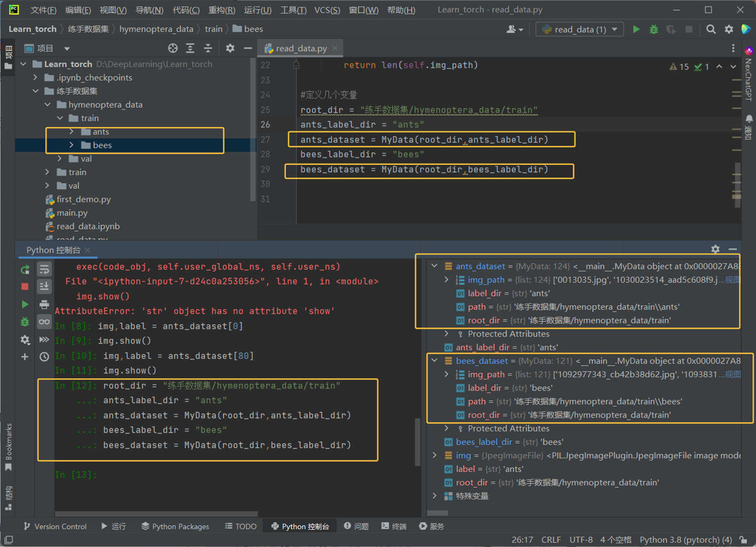Expand the ants folder in project tree
This screenshot has height=547, width=756.
point(71,132)
